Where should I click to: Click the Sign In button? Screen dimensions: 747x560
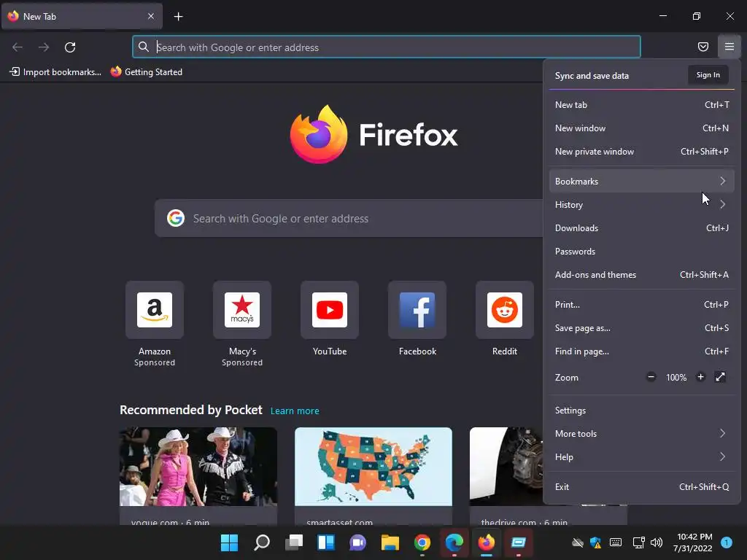pyautogui.click(x=708, y=75)
